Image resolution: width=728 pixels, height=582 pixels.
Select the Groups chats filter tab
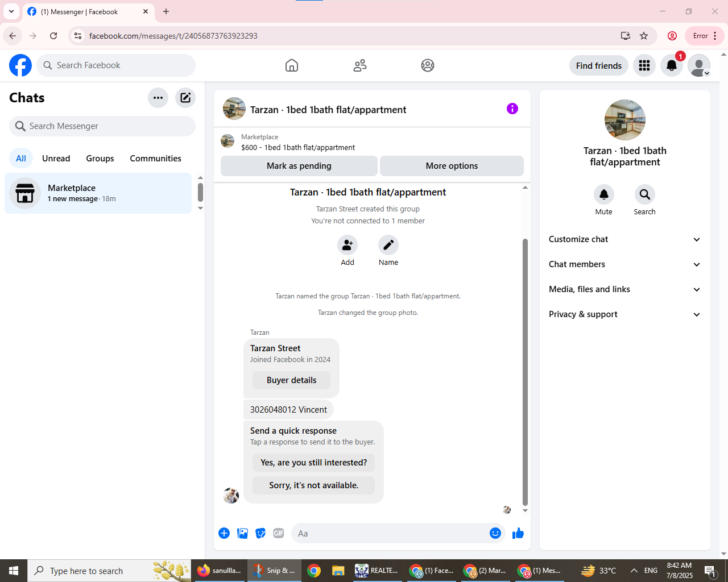pos(100,159)
